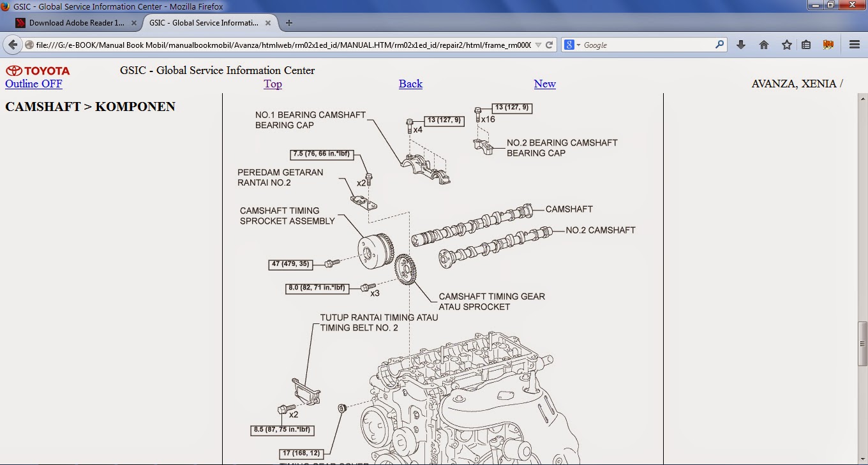Click the scrollbar up arrow

pyautogui.click(x=862, y=98)
